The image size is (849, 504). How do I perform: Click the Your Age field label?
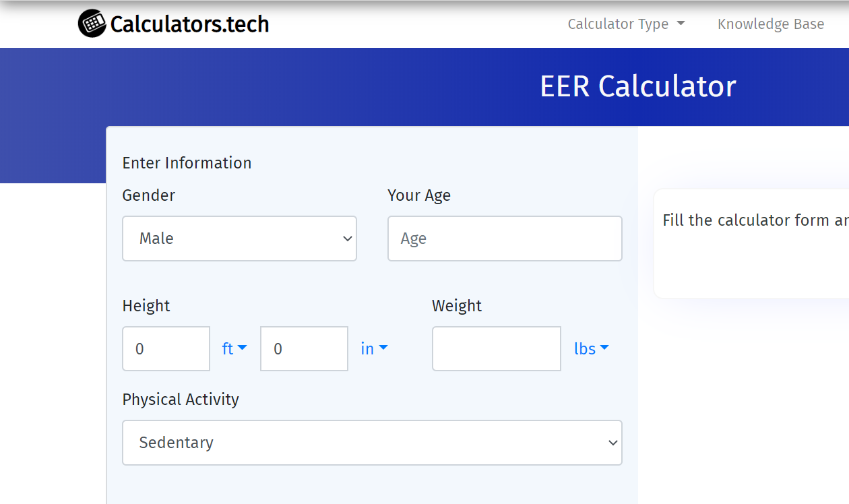click(419, 195)
